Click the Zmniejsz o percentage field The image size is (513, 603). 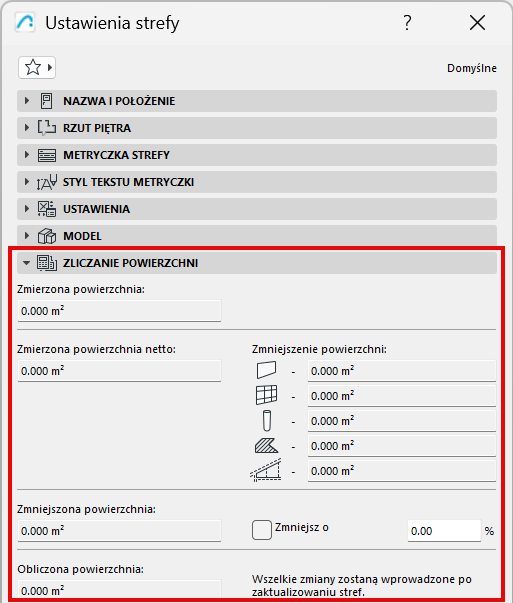pos(444,531)
